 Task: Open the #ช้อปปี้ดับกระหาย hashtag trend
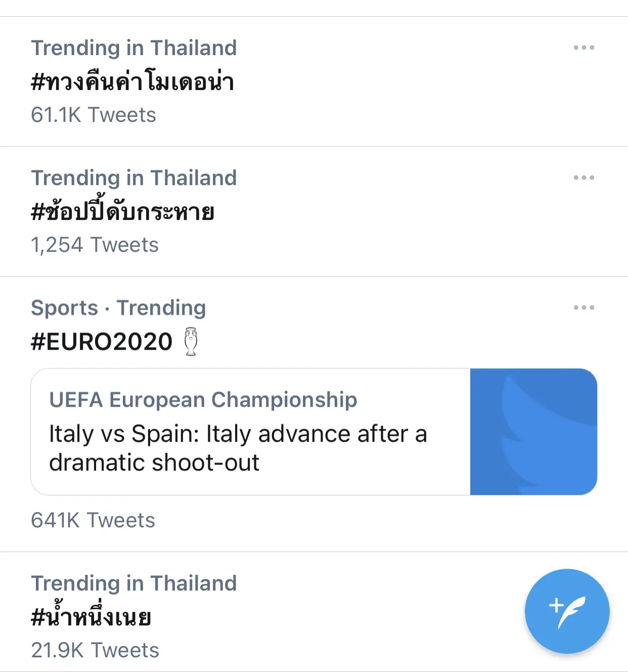tap(123, 212)
